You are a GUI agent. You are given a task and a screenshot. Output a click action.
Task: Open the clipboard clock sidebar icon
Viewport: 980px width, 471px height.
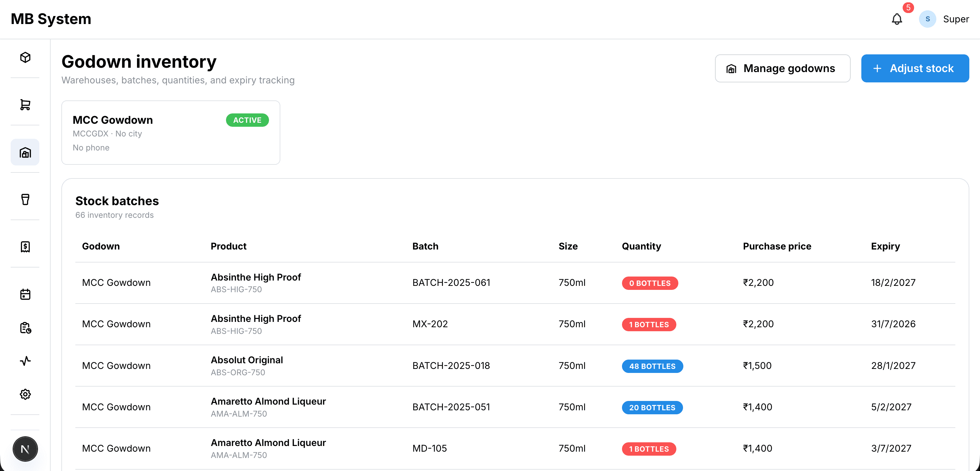(25, 328)
